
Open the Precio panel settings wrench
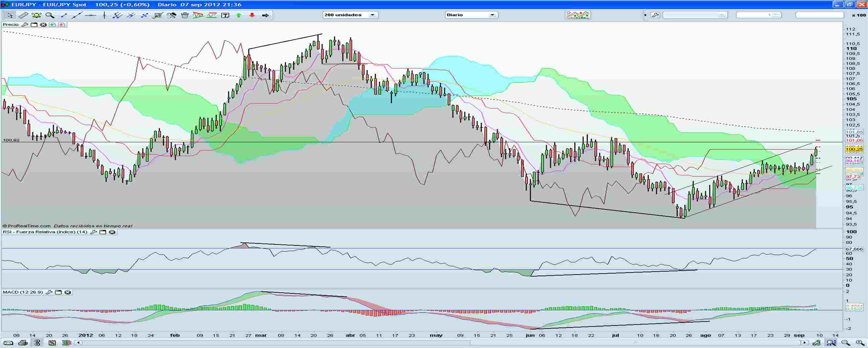point(25,24)
